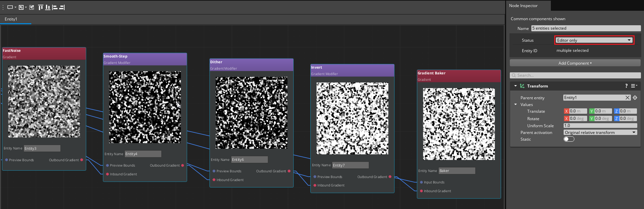Click the add comment toolbar icon
Image resolution: width=644 pixels, height=209 pixels.
coord(10,7)
